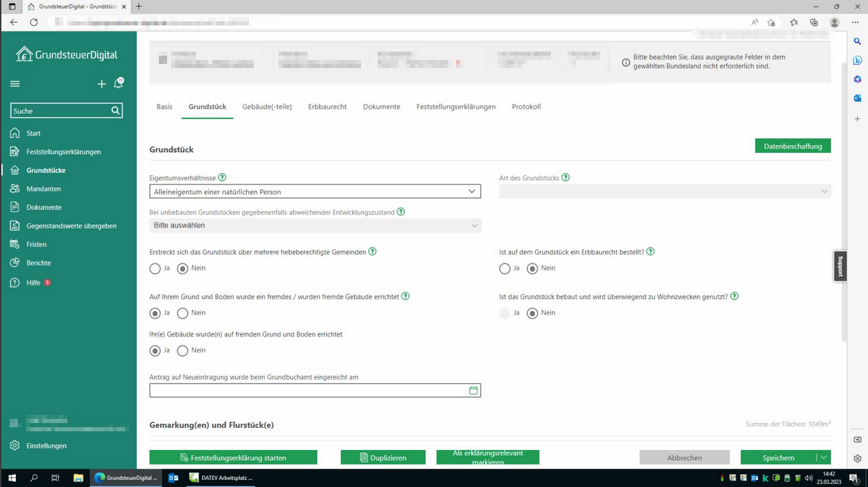The image size is (868, 487).
Task: Select Nein for mehrere hebeberechtigte Gemeinden
Action: (182, 268)
